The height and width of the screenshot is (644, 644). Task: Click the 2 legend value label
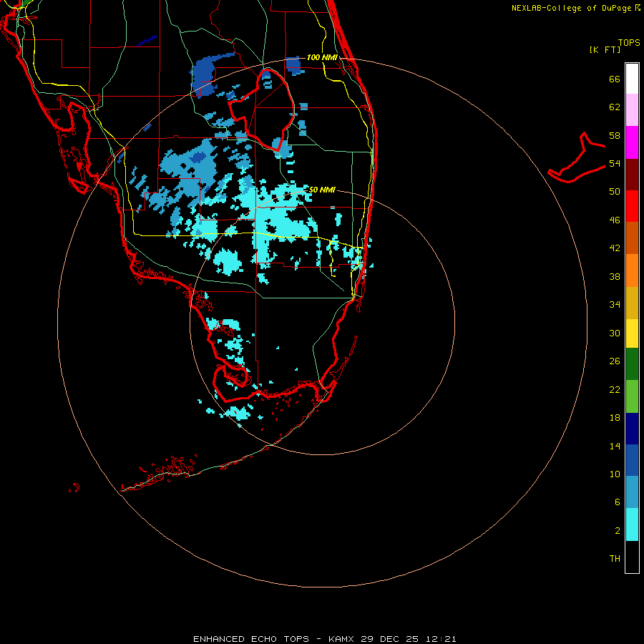pos(618,531)
